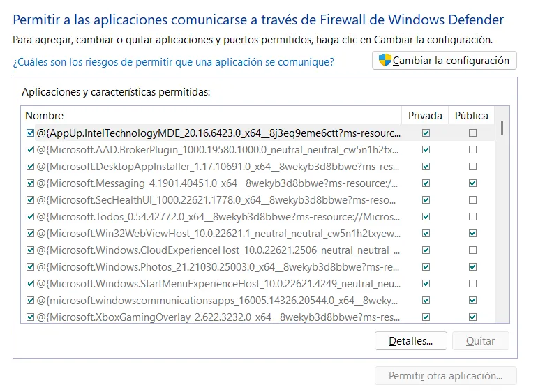Select the @{Microsoft.Win32WebViewHost_10.0.22621.1 row text

[x=218, y=233]
